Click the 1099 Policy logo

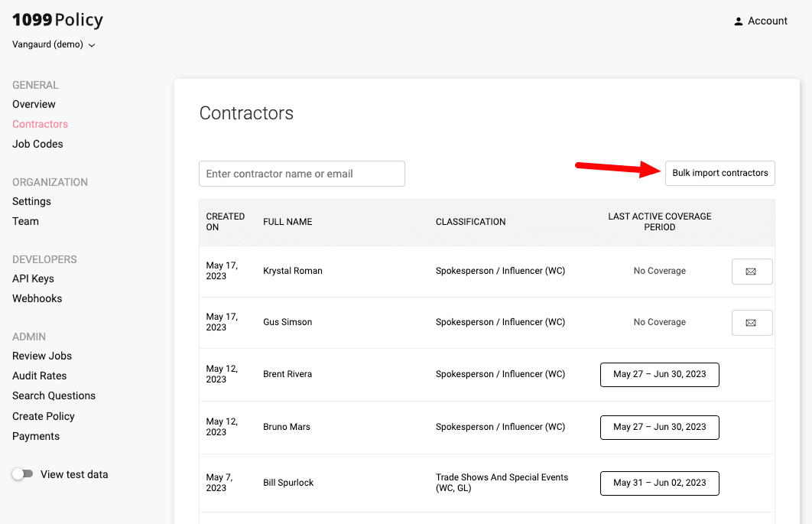57,19
